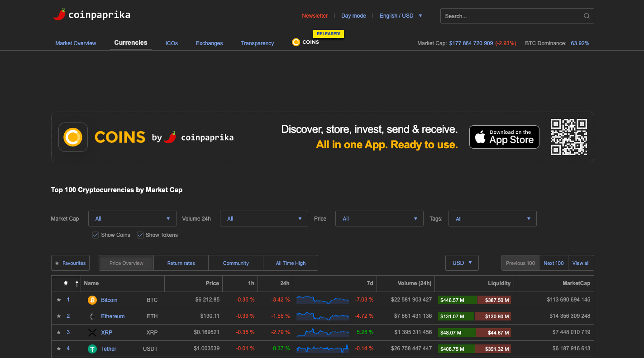Viewport: 644px width, 358px height.
Task: Click Tether rank number 4
Action: click(68, 349)
